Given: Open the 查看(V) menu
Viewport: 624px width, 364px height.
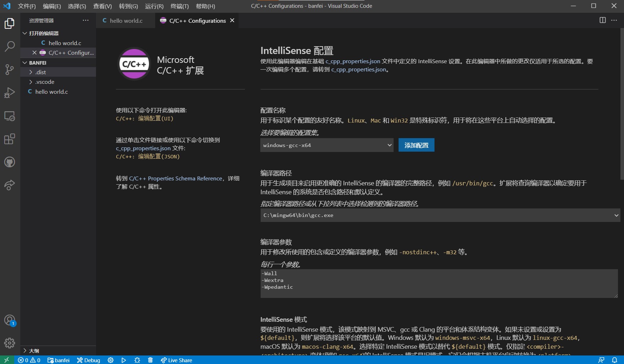Looking at the screenshot, I should pyautogui.click(x=102, y=6).
